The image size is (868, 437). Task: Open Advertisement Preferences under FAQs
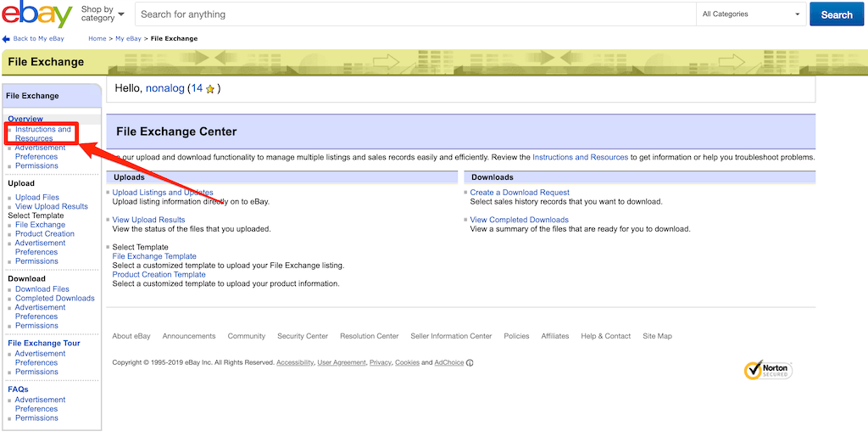40,404
